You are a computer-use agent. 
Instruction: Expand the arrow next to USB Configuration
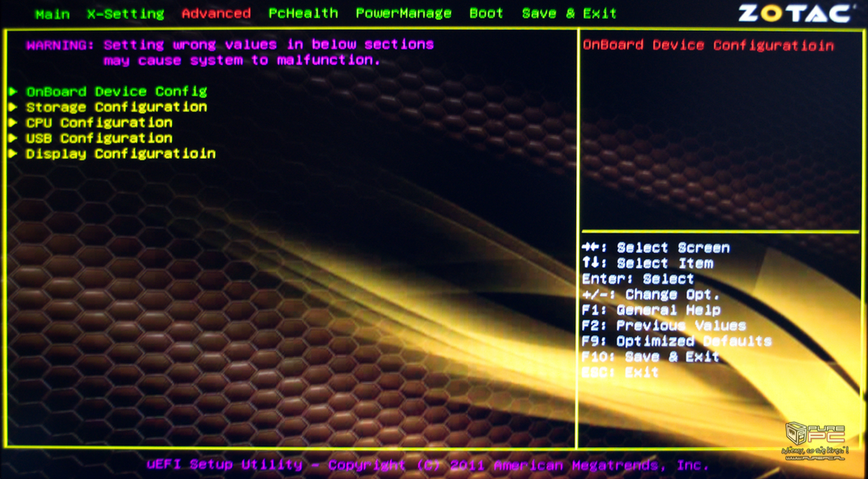coord(14,138)
